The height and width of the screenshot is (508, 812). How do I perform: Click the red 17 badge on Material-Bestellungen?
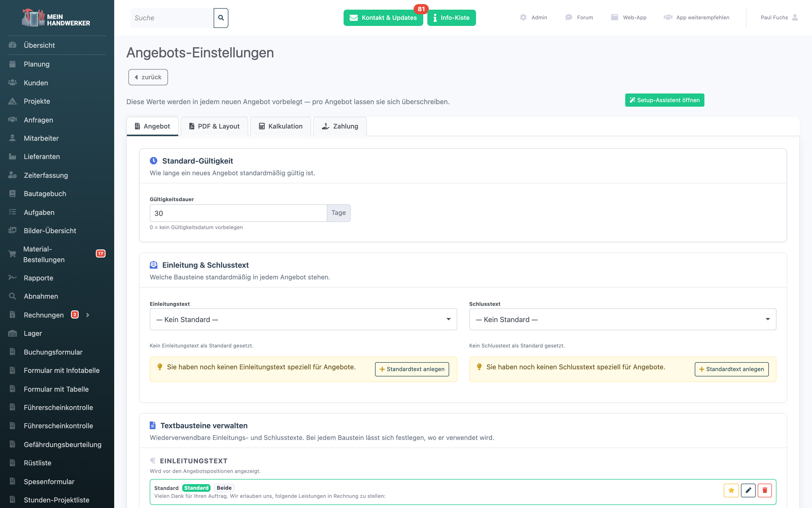click(101, 254)
